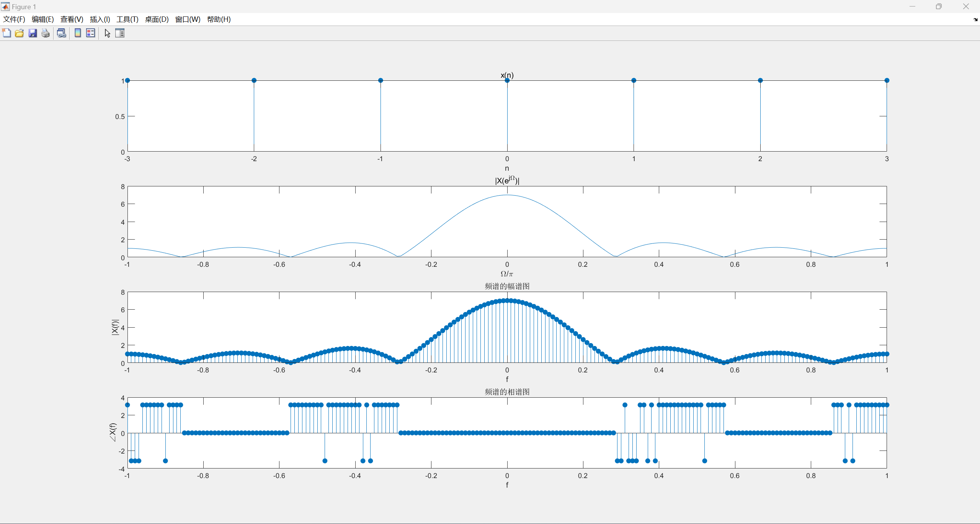Toggle the Edit Plot arrow tool
This screenshot has height=524, width=980.
[x=107, y=33]
